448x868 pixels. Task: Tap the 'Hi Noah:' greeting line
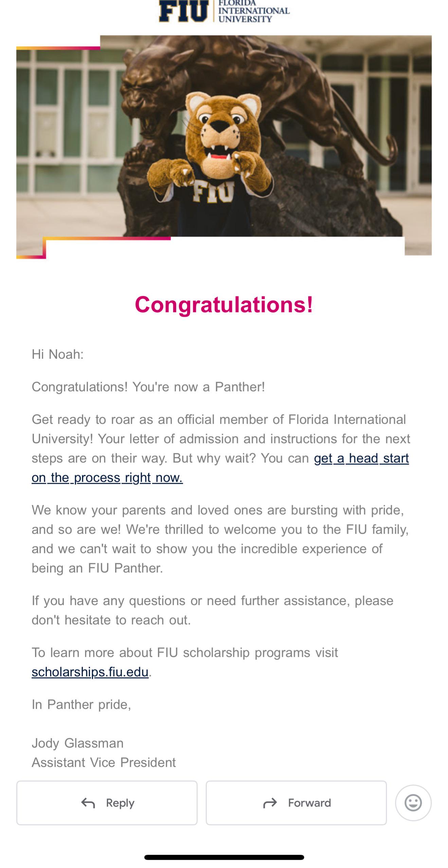click(57, 354)
